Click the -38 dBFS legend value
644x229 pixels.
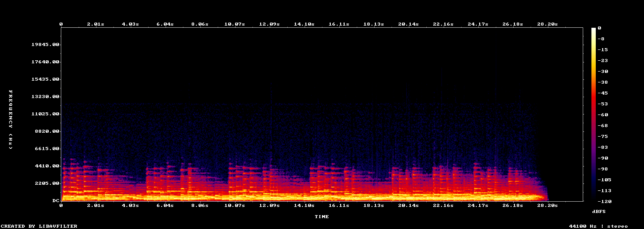coord(603,82)
